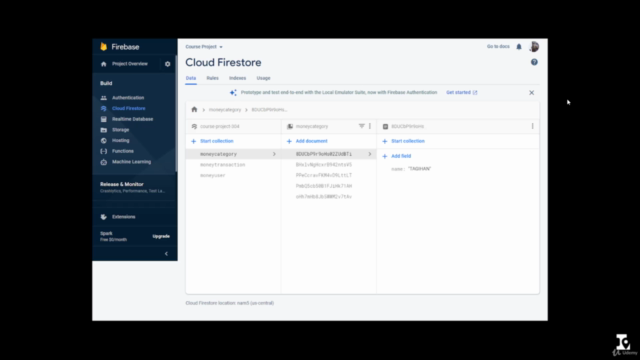Open the Course Project dropdown
The width and height of the screenshot is (640, 360).
coord(204,47)
